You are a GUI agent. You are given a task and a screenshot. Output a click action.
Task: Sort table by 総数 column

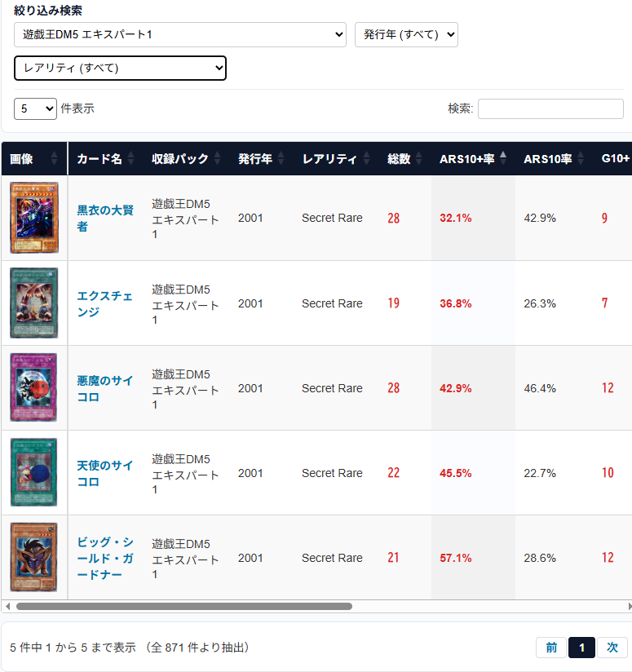[x=405, y=159]
